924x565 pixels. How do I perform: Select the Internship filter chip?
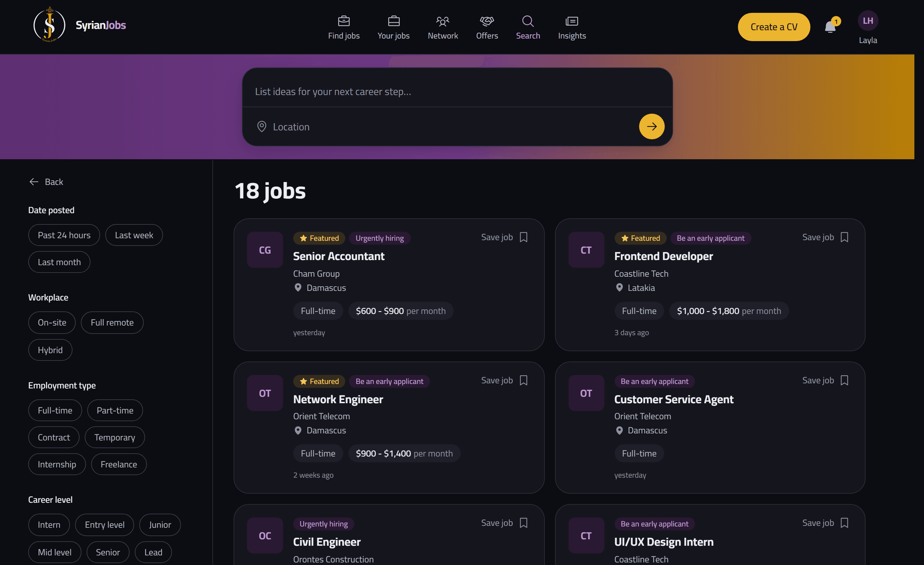coord(57,464)
